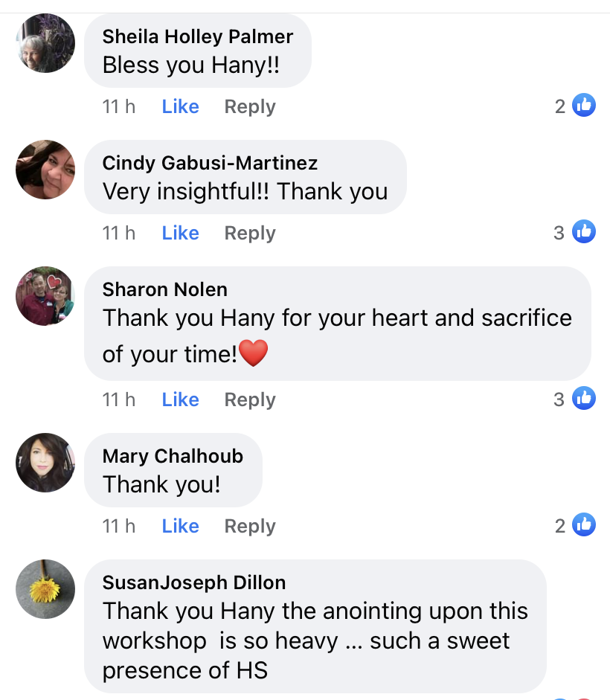Screen dimensions: 610x700
Task: Open SusanJoseph Dillon's dandelion avatar
Action: click(45, 589)
